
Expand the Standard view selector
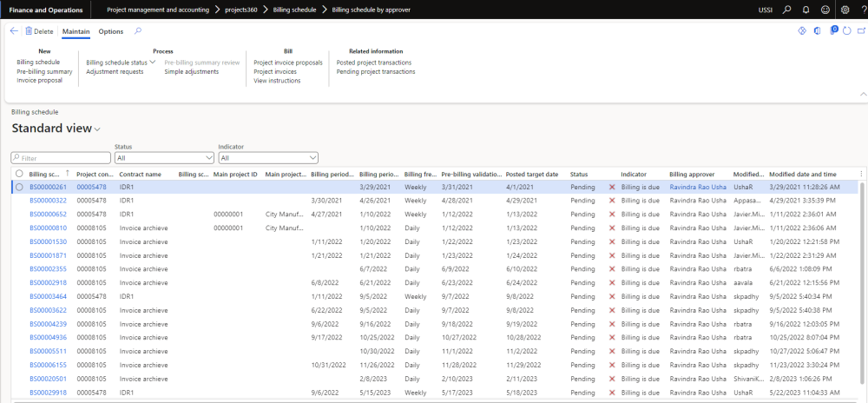click(x=97, y=129)
